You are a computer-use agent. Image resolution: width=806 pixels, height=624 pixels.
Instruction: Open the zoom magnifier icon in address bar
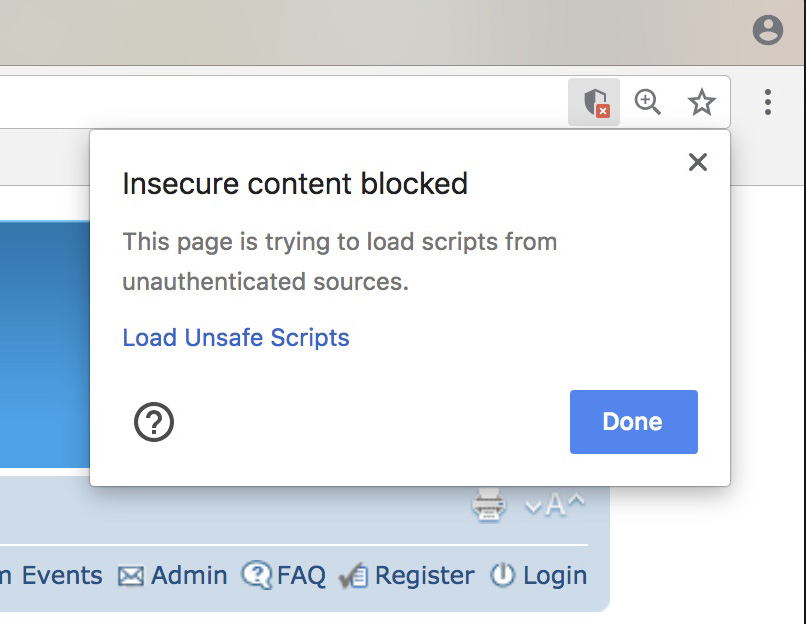pos(647,102)
